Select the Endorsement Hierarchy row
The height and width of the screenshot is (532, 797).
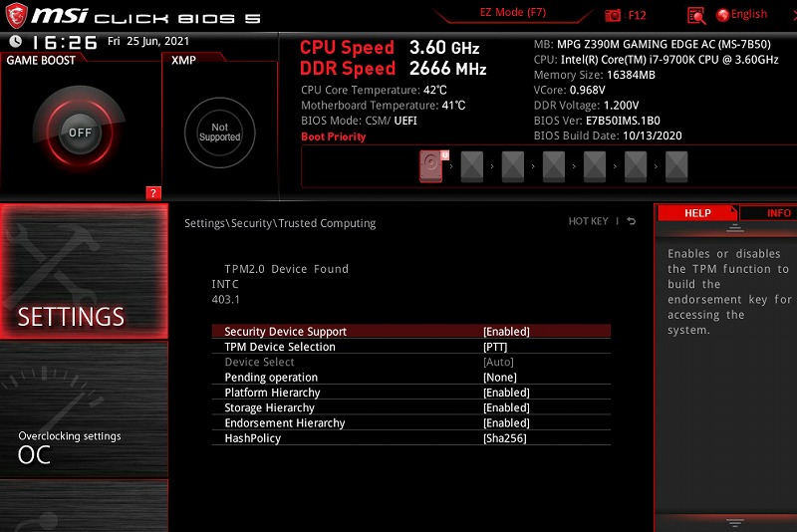coord(411,423)
